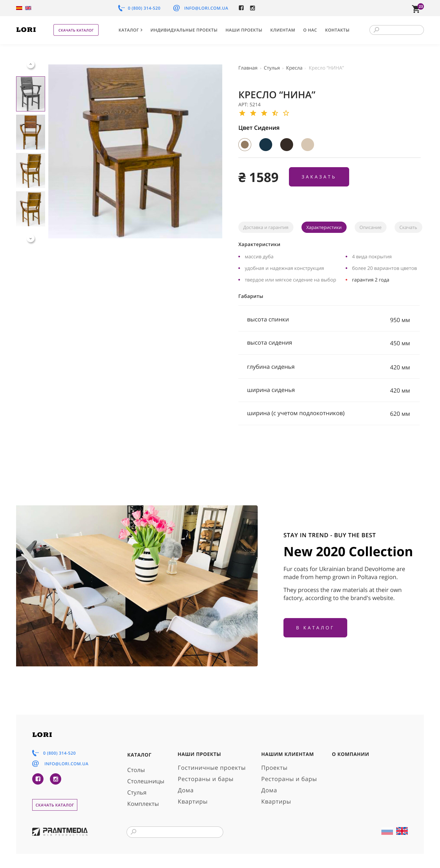Image resolution: width=440 pixels, height=868 pixels.
Task: Open the Доставка и гарантия tab
Action: coord(265,227)
